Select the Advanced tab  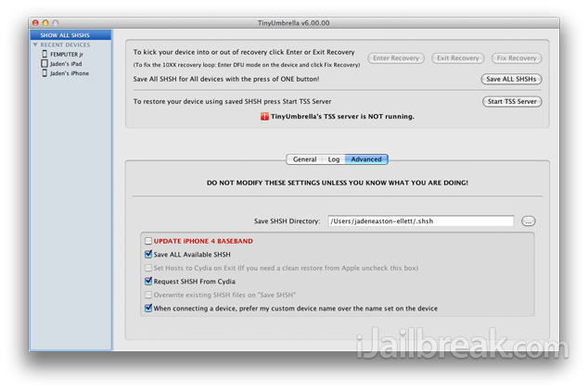(x=366, y=159)
